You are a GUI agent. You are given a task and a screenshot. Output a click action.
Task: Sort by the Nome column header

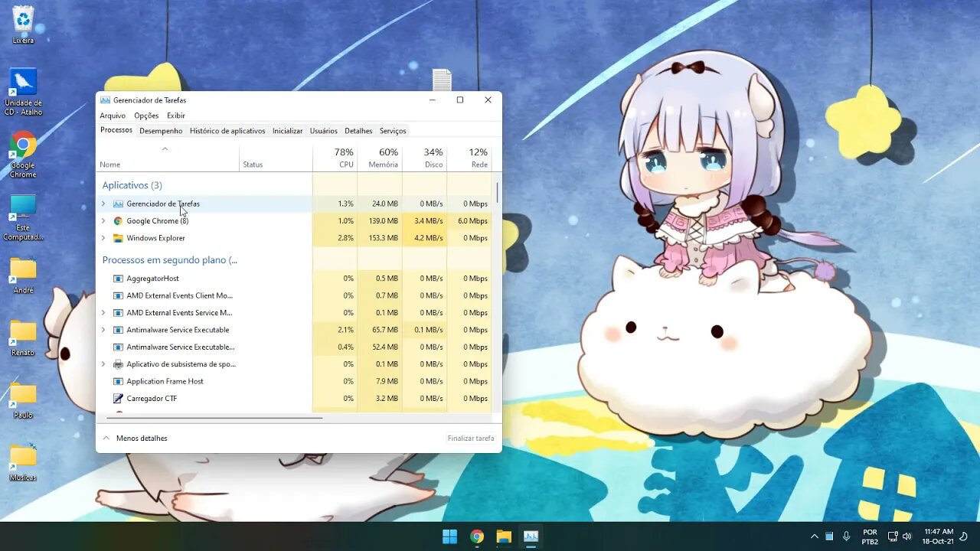pos(168,158)
